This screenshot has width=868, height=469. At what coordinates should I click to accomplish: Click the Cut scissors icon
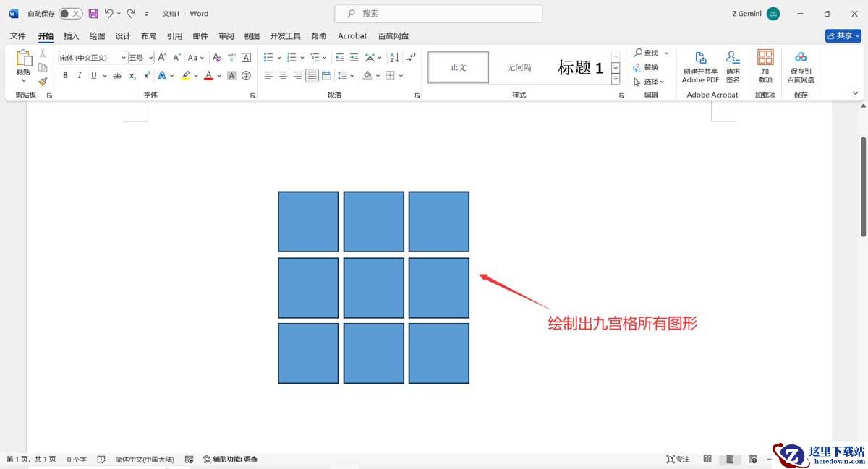pyautogui.click(x=43, y=53)
